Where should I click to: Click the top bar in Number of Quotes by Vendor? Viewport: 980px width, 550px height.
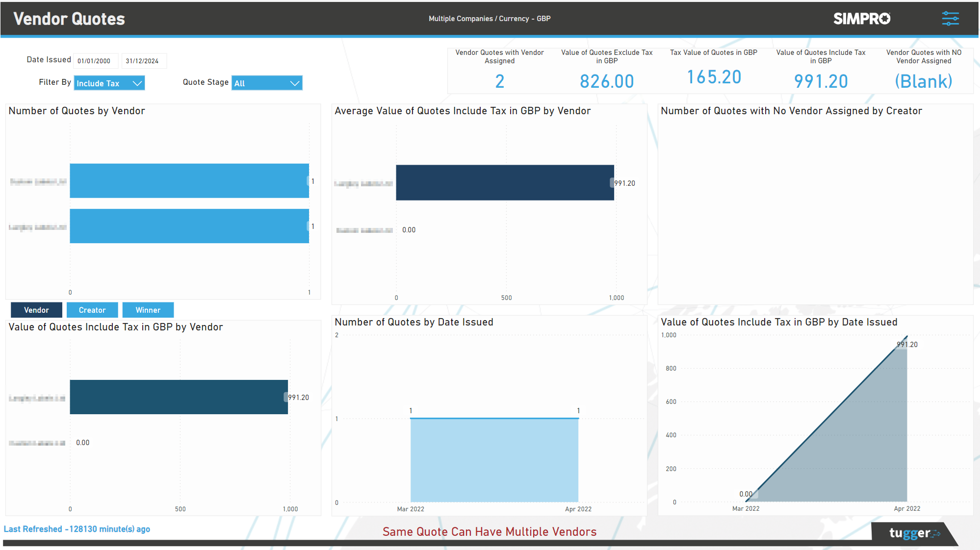189,180
